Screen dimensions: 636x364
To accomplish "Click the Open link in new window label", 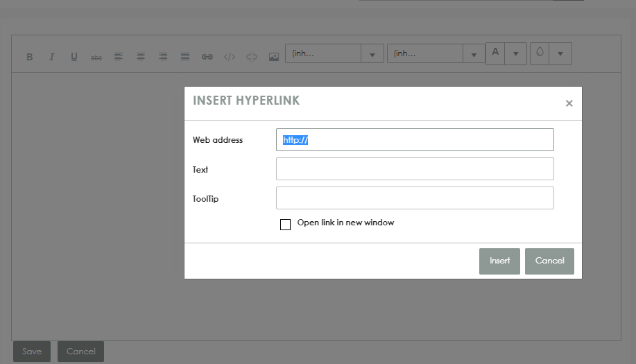I will pos(345,223).
